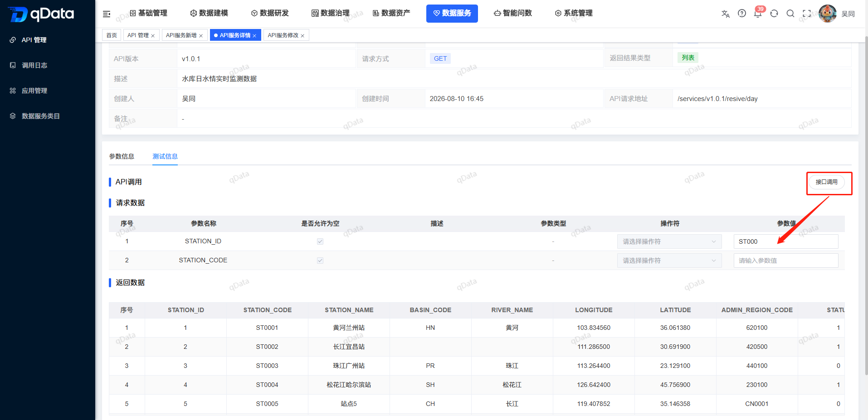The height and width of the screenshot is (420, 868).
Task: Open the 数据资产 top menu
Action: coord(391,13)
